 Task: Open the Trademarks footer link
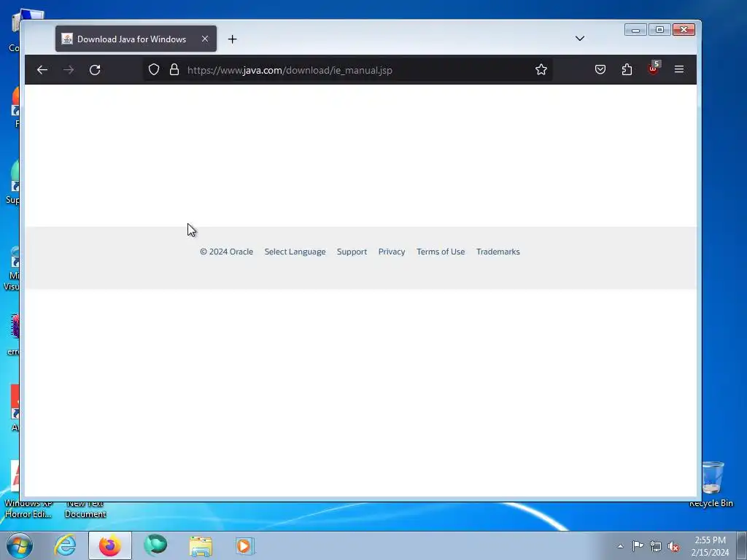pos(498,252)
